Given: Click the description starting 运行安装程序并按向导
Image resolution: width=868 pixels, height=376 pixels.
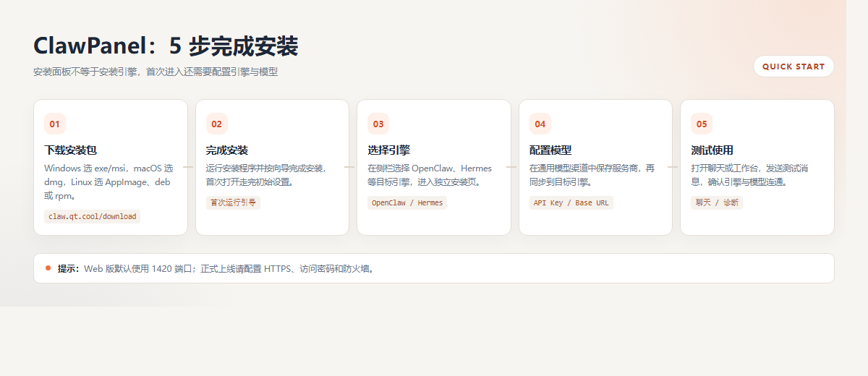Looking at the screenshot, I should tap(267, 175).
